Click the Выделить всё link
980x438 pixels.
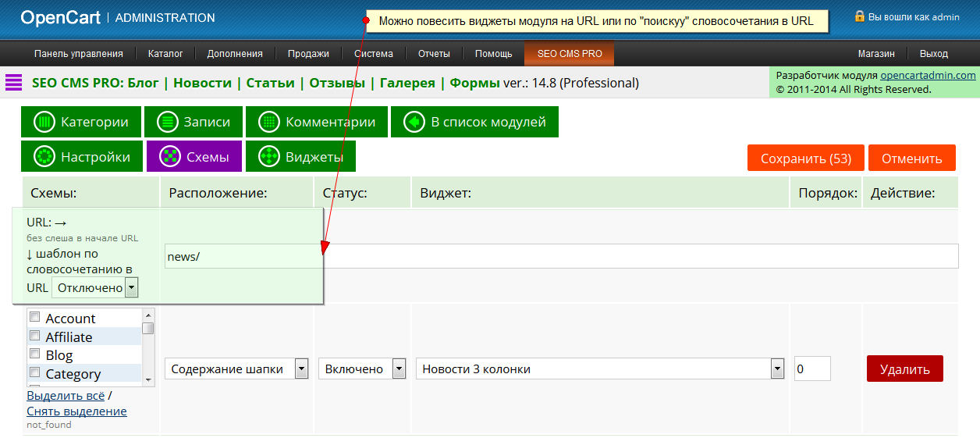66,395
